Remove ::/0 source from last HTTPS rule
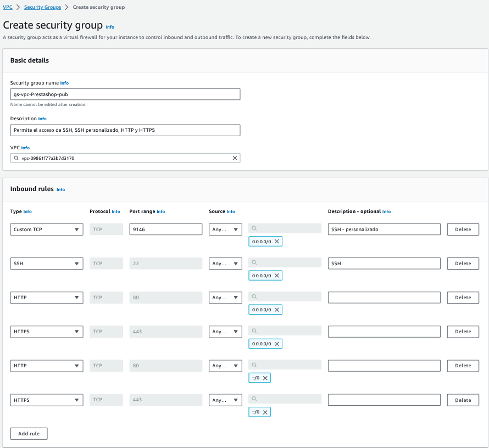 [x=265, y=412]
